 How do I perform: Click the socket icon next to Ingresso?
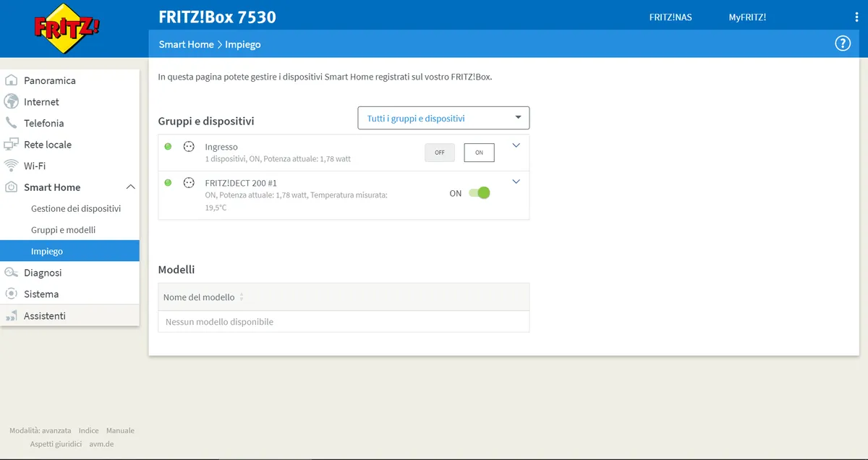tap(189, 147)
